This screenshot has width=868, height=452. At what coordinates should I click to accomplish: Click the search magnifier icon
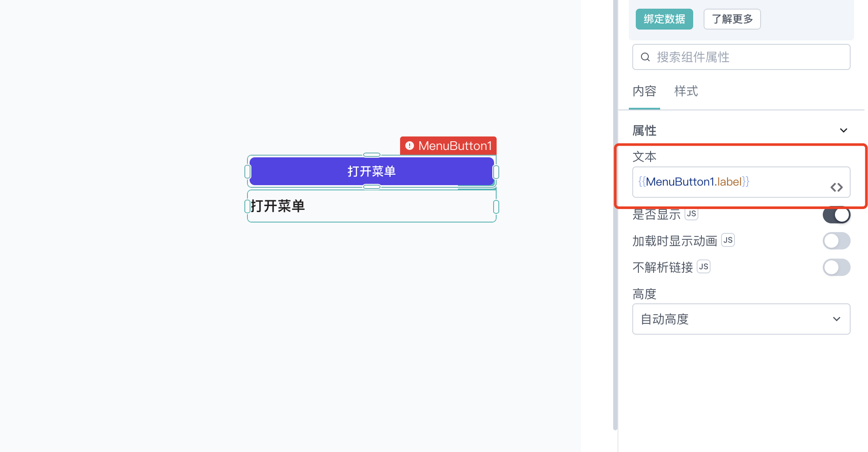pos(645,57)
